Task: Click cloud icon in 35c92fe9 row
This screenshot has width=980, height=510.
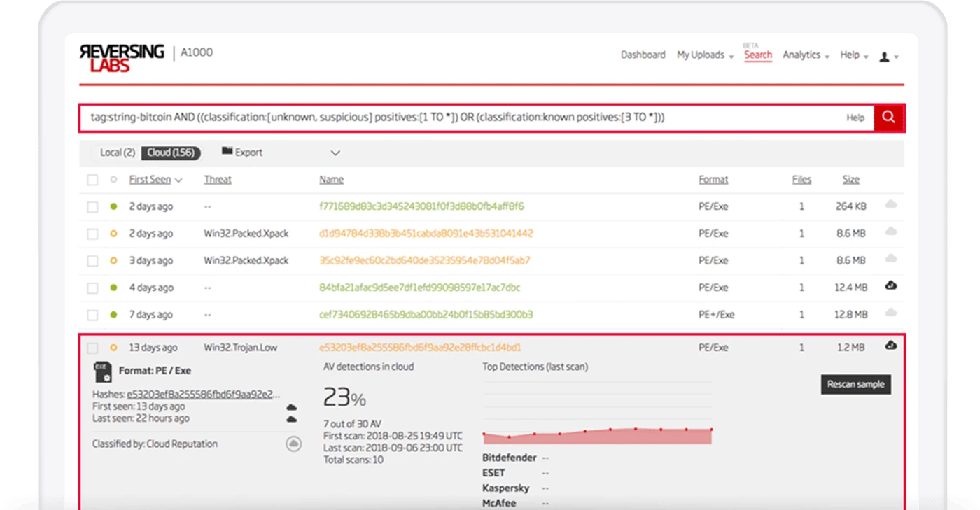Action: pos(890,259)
